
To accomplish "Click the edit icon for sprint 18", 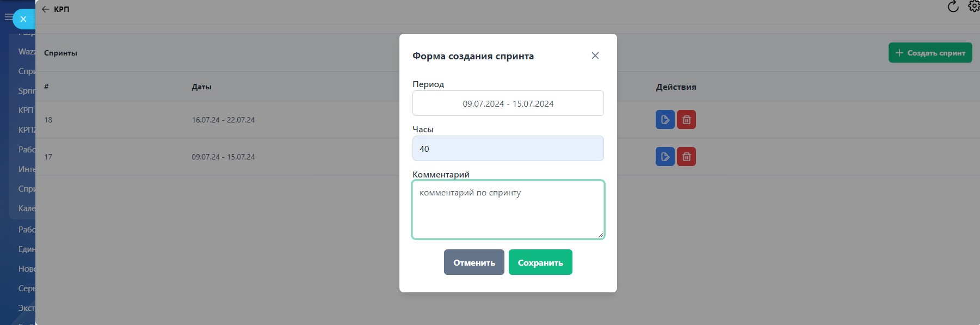I will 665,120.
